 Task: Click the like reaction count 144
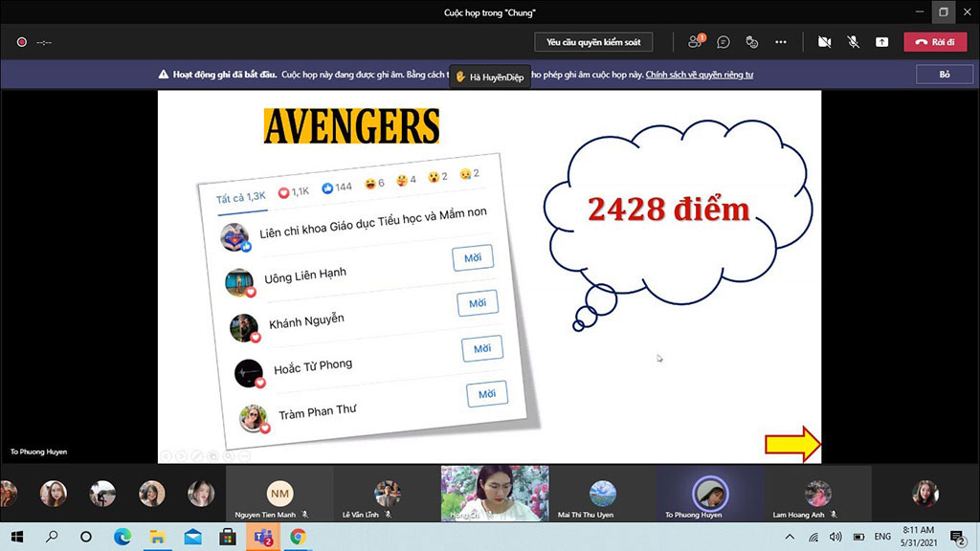[x=337, y=187]
